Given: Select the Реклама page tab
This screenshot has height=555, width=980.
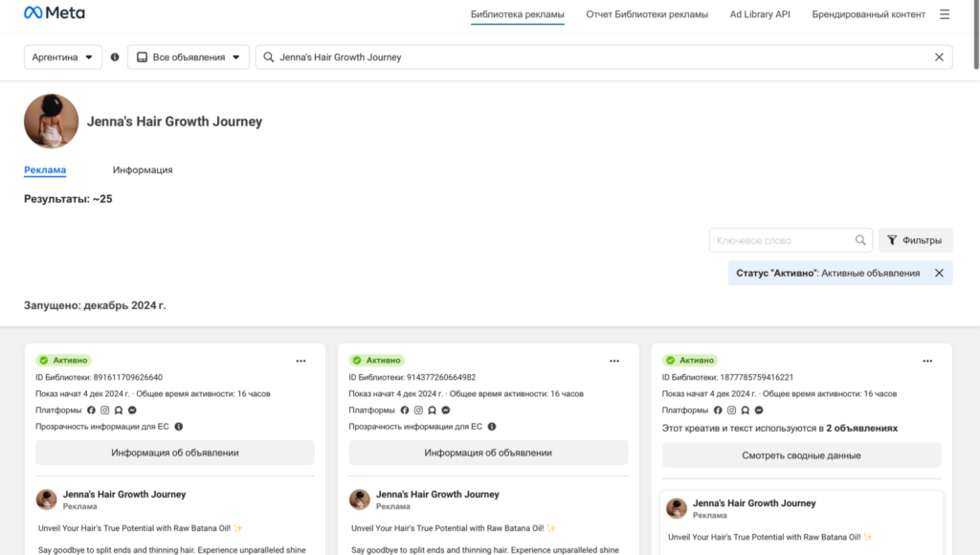Looking at the screenshot, I should (45, 170).
